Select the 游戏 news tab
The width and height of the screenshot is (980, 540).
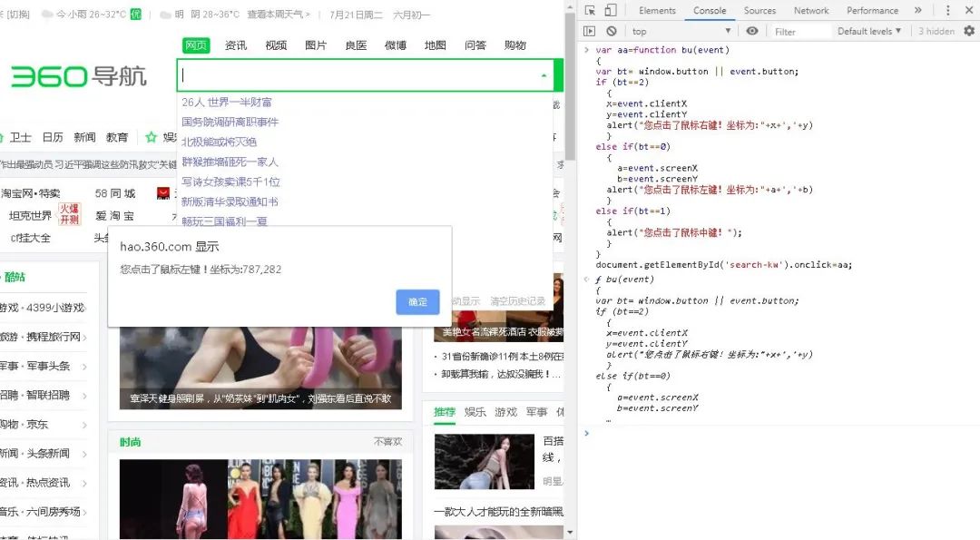coord(505,412)
